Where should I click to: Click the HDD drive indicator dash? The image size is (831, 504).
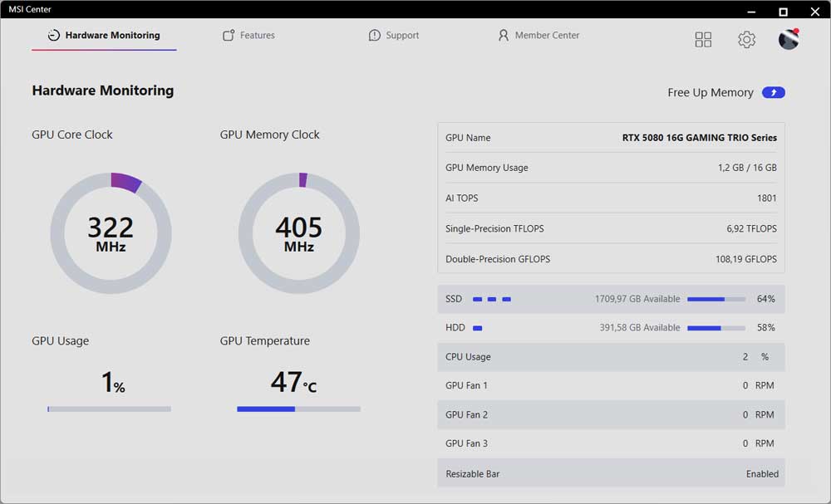(x=478, y=328)
